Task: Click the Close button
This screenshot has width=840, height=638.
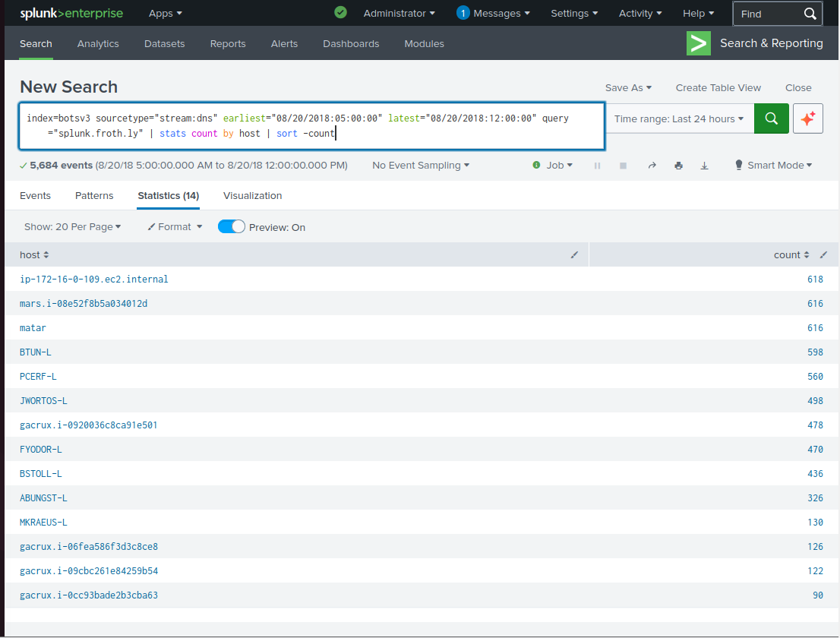Action: click(798, 88)
